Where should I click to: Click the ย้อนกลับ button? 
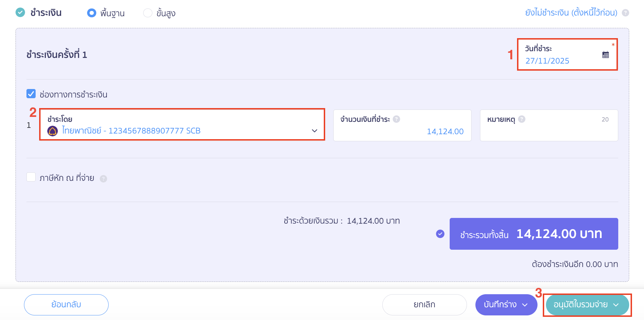tap(66, 304)
